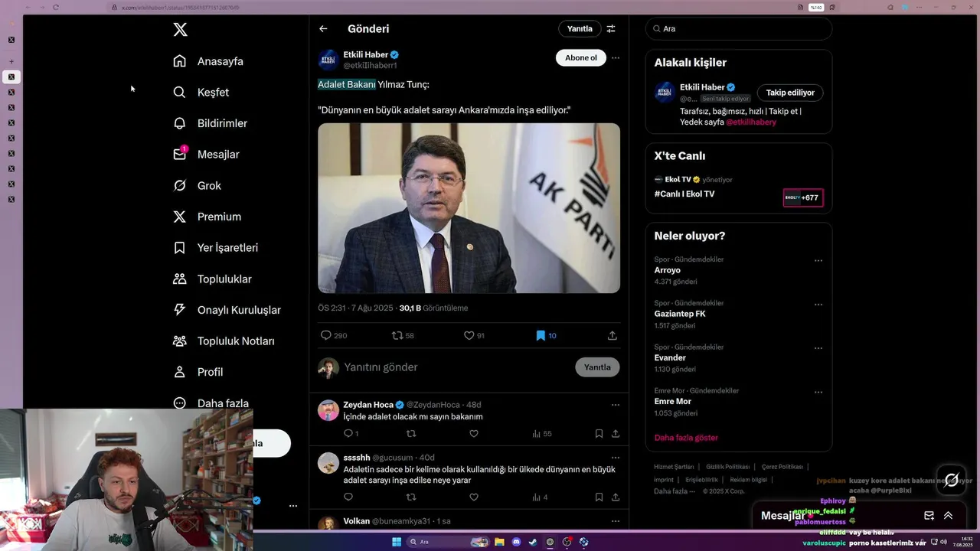The width and height of the screenshot is (980, 551).
Task: Open Grok from the sidebar
Action: 198,185
